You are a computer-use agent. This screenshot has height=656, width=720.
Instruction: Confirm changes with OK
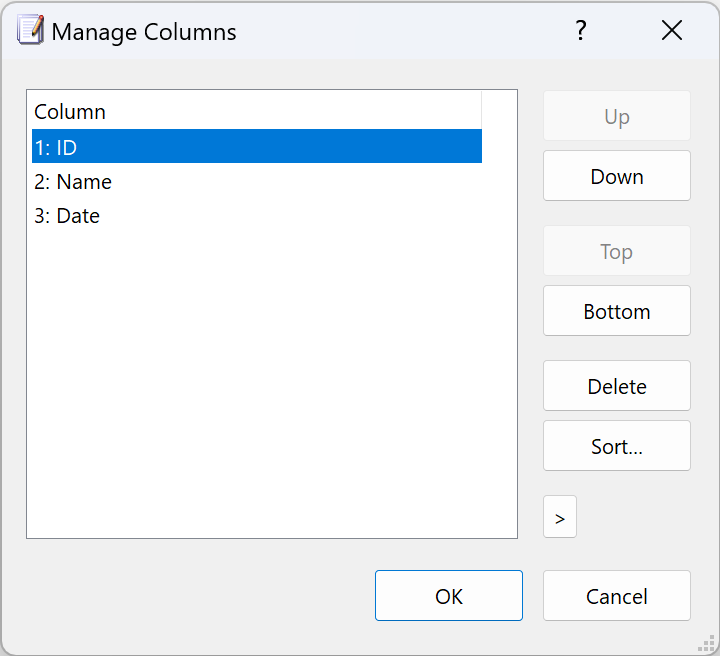(449, 596)
